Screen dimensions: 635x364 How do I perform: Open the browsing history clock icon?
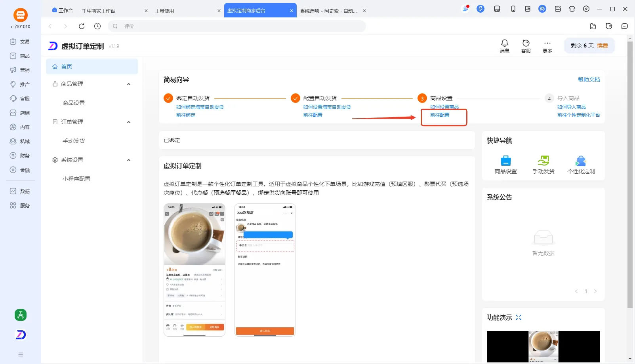coord(97,26)
